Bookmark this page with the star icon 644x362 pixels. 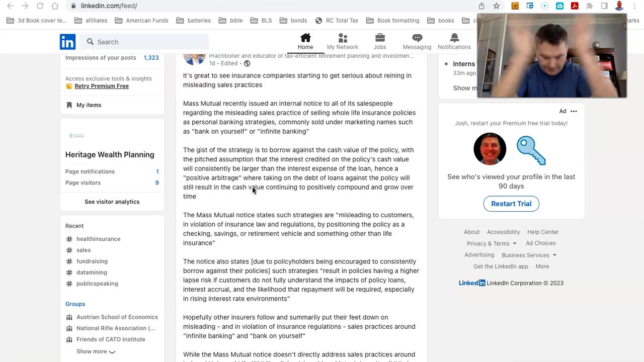click(x=497, y=6)
